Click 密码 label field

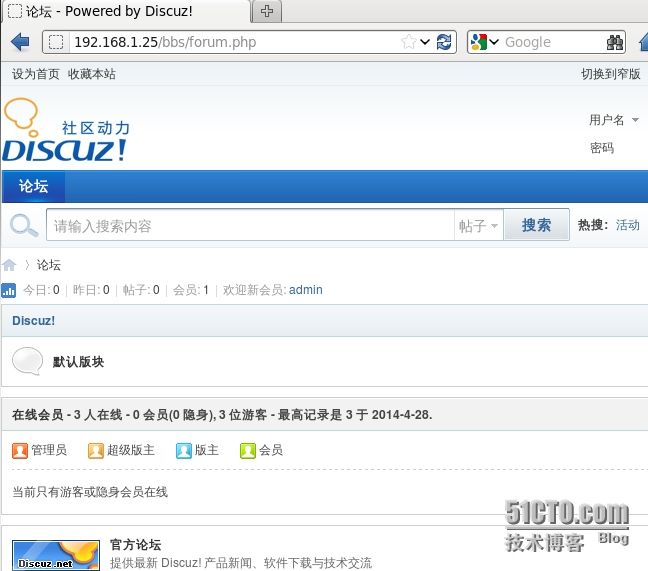602,148
